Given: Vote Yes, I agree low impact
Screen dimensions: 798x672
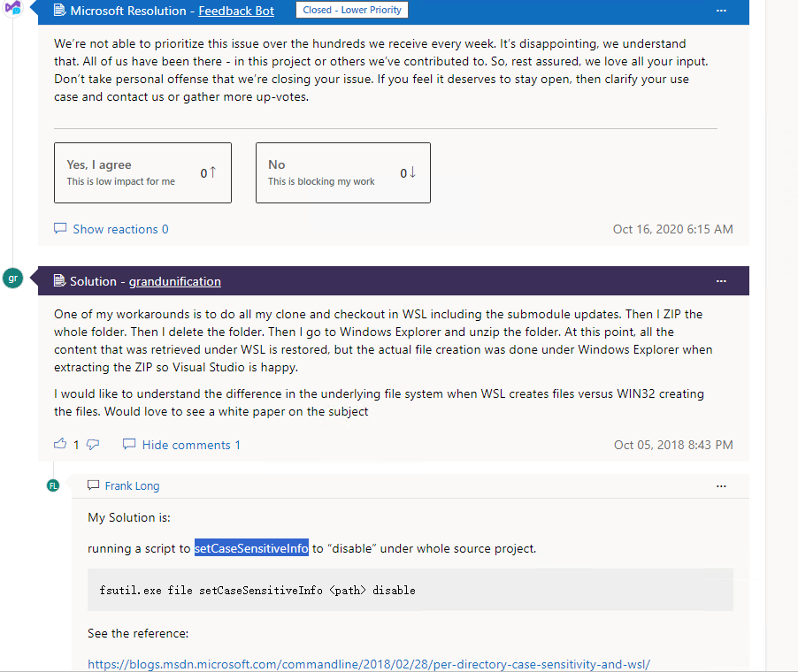Looking at the screenshot, I should [x=143, y=173].
